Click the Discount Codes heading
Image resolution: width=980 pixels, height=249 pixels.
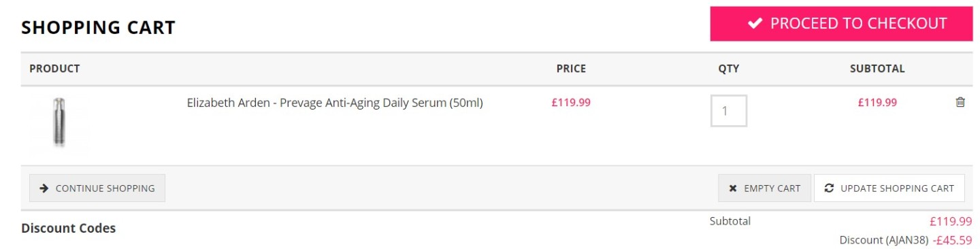coord(69,228)
